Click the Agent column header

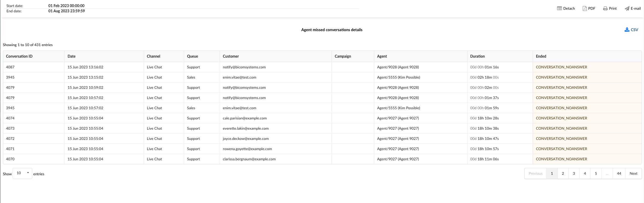[382, 56]
